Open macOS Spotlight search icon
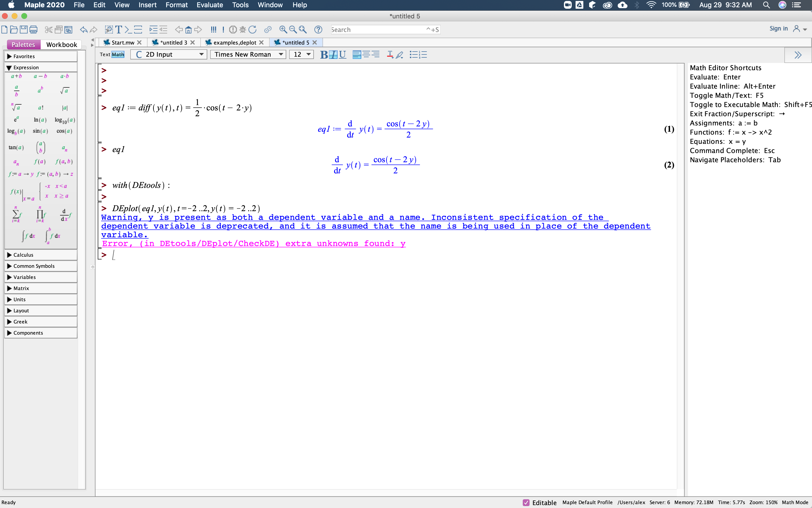 766,5
